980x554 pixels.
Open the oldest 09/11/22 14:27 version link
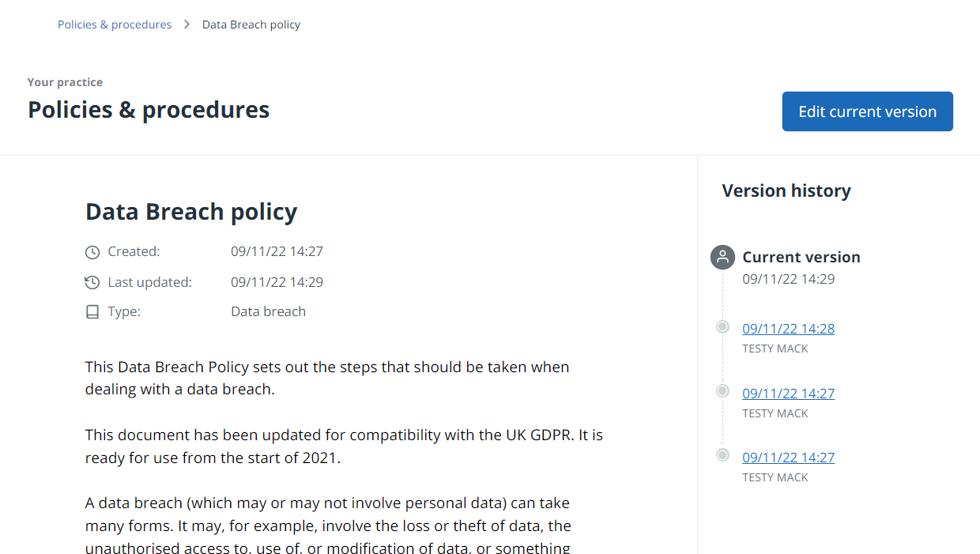[x=788, y=458]
